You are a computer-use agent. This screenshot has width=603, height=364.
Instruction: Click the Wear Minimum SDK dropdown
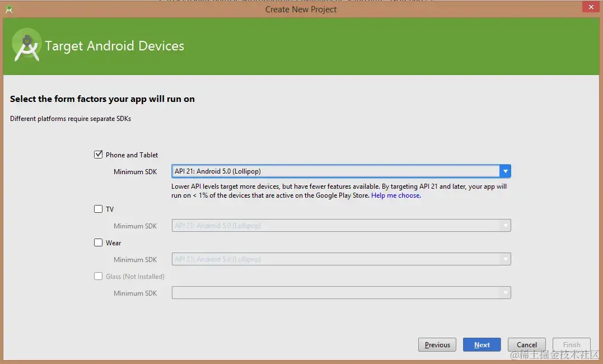click(341, 259)
